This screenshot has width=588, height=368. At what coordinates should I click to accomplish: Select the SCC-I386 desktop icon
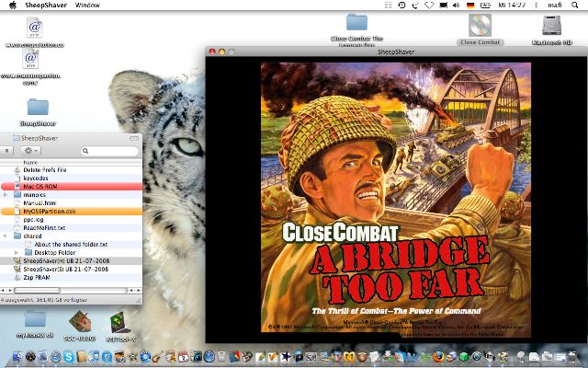(x=80, y=321)
